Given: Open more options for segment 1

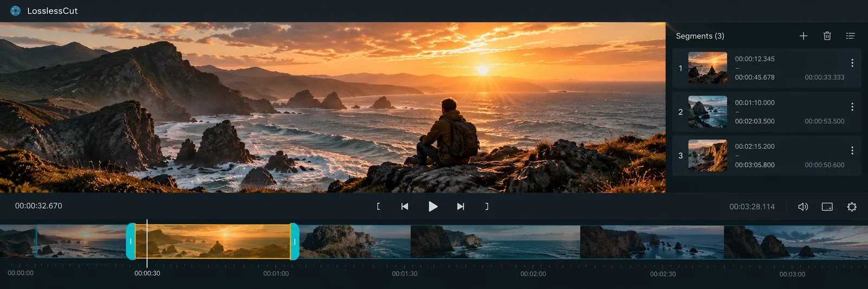Looking at the screenshot, I should pos(852,63).
